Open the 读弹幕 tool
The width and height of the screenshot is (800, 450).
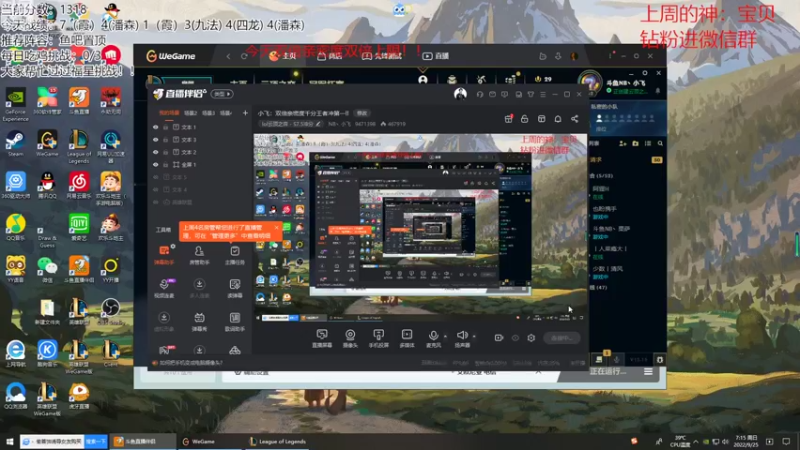pyautogui.click(x=235, y=288)
